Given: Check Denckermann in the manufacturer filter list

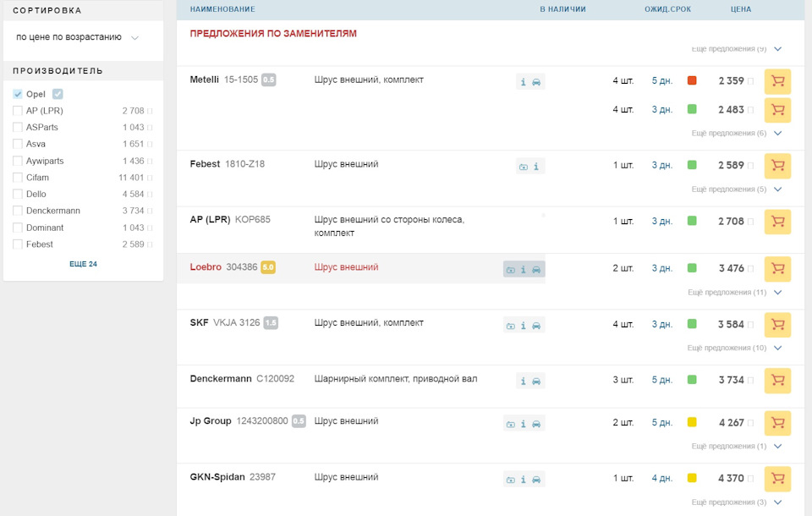Looking at the screenshot, I should (18, 211).
